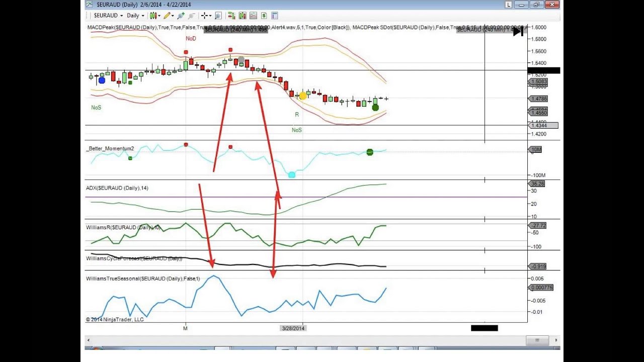Open the Data Series candlestick icon
This screenshot has width=644, height=362.
tap(242, 16)
